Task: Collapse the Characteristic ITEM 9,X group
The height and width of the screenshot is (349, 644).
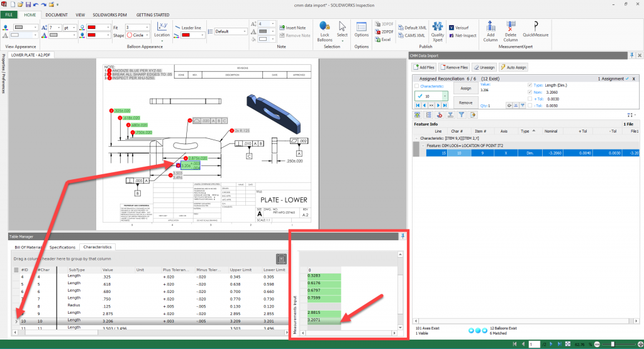Action: (416, 138)
